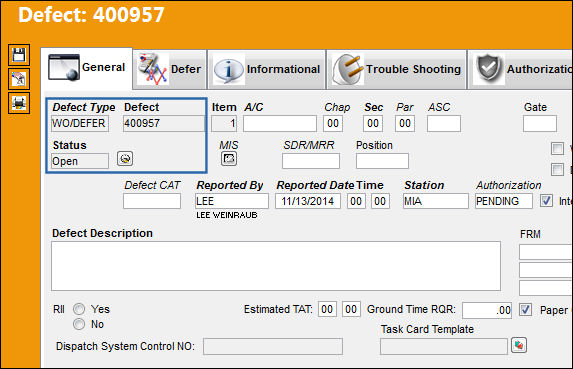Click the first FRM input field

[x=546, y=252]
